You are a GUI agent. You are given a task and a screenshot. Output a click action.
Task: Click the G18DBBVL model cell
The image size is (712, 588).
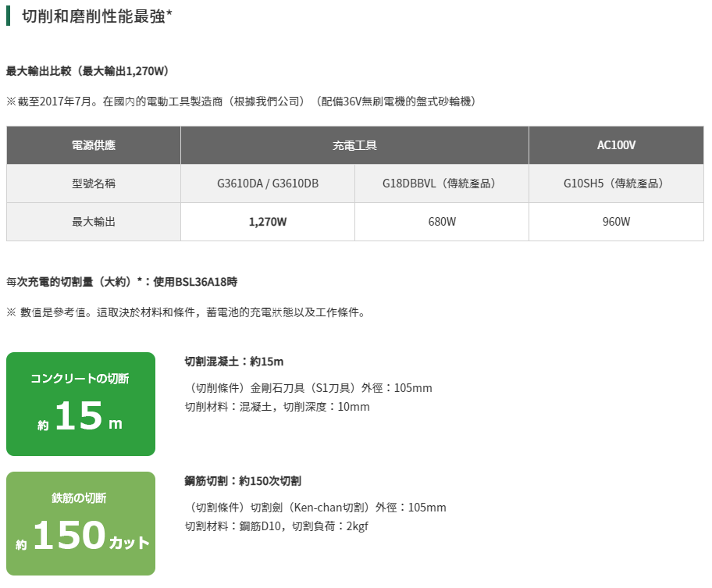[x=442, y=184]
